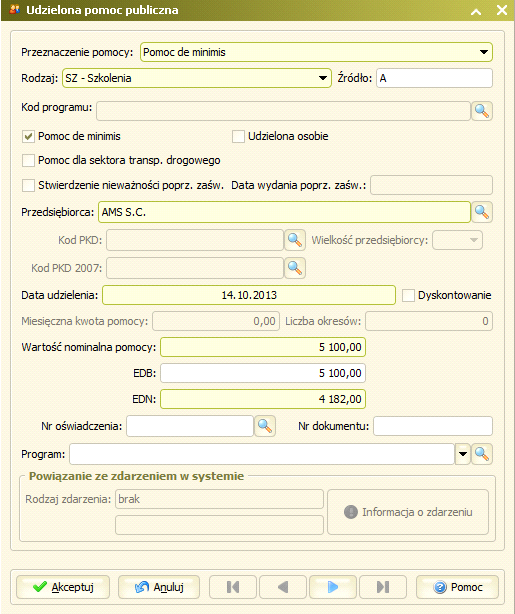The height and width of the screenshot is (614, 515).
Task: Expand Program dropdown arrow
Action: click(x=463, y=454)
